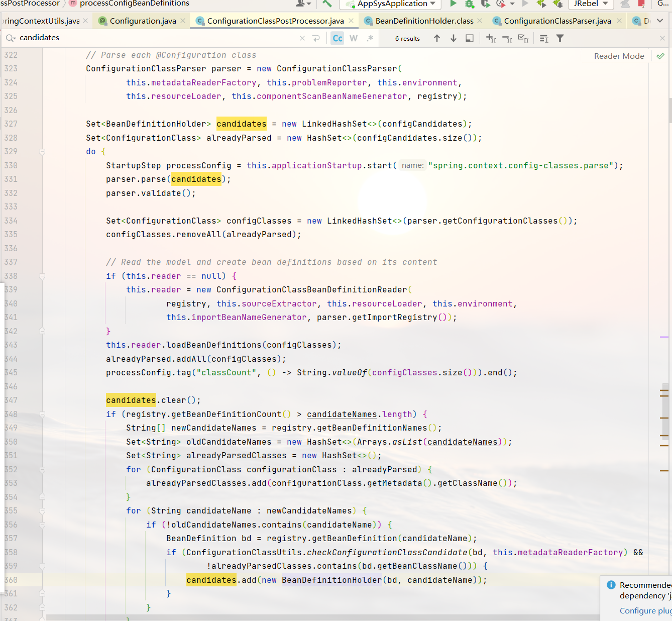The image size is (672, 621).
Task: Open search results filter funnel icon
Action: 560,38
